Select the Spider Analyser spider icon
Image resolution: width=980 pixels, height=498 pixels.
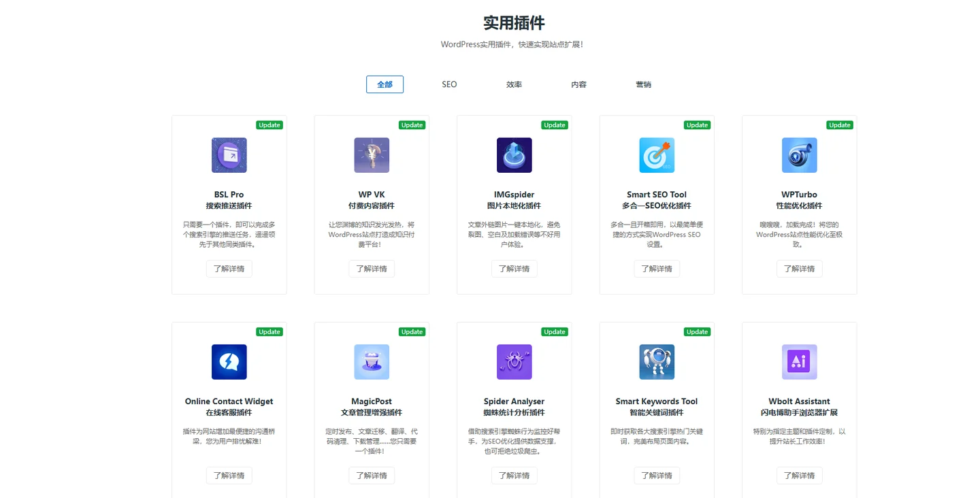[x=514, y=362]
